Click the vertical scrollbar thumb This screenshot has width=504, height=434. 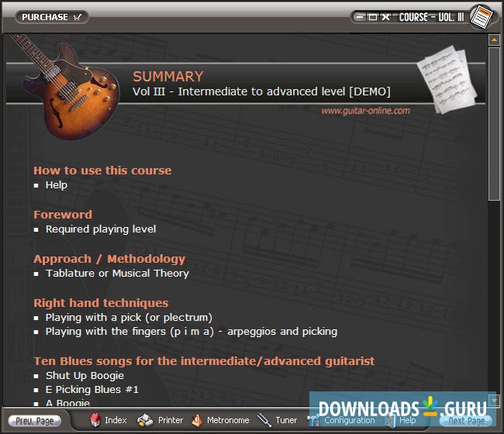(494, 124)
